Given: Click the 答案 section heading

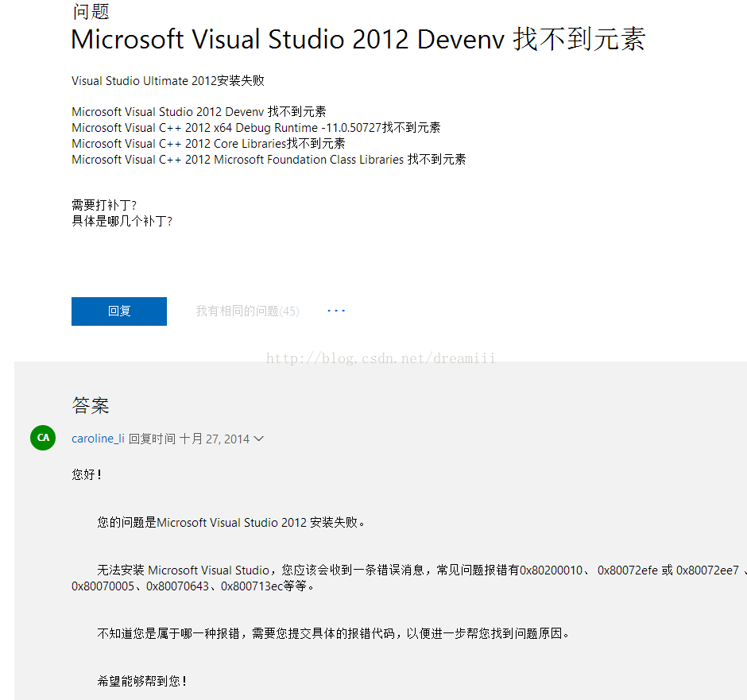Looking at the screenshot, I should click(x=91, y=405).
